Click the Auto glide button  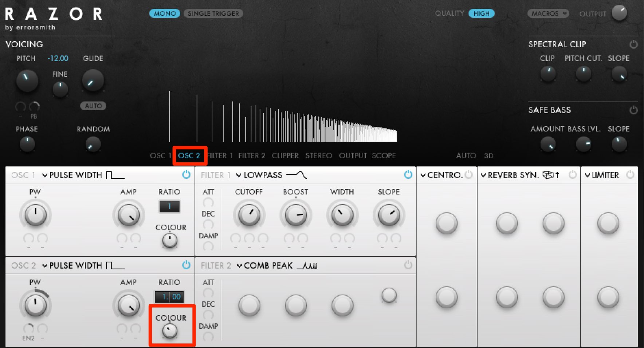point(93,106)
